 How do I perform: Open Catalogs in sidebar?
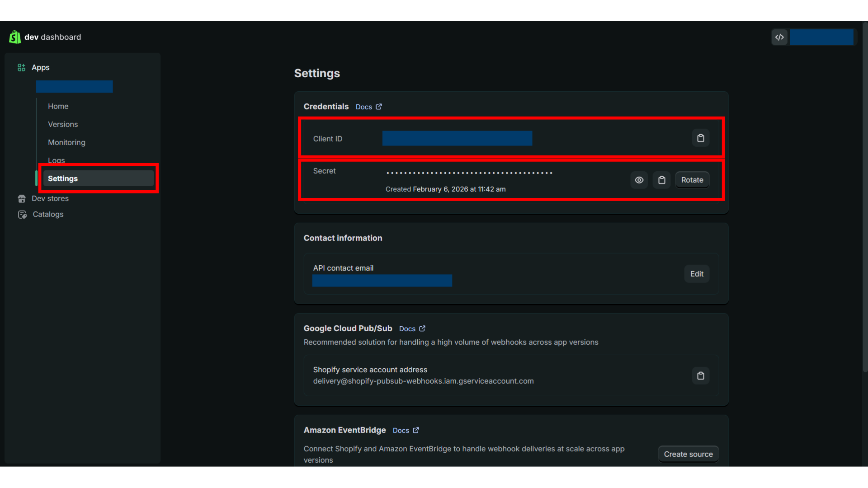pyautogui.click(x=48, y=215)
